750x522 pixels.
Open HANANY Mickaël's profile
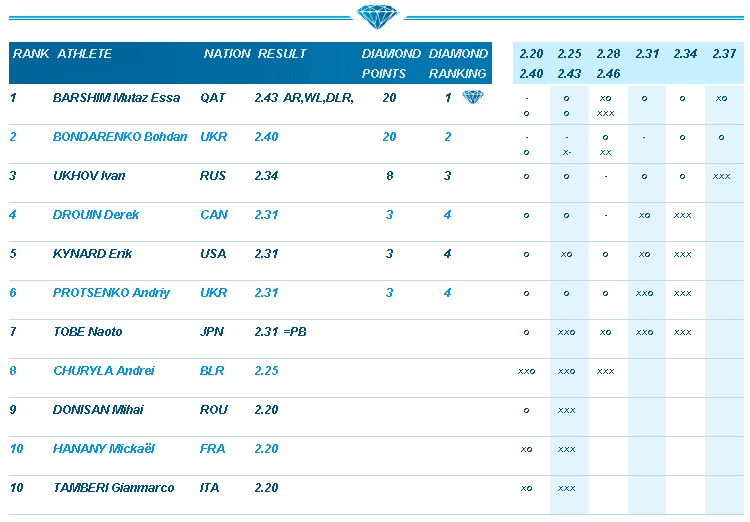(x=103, y=449)
